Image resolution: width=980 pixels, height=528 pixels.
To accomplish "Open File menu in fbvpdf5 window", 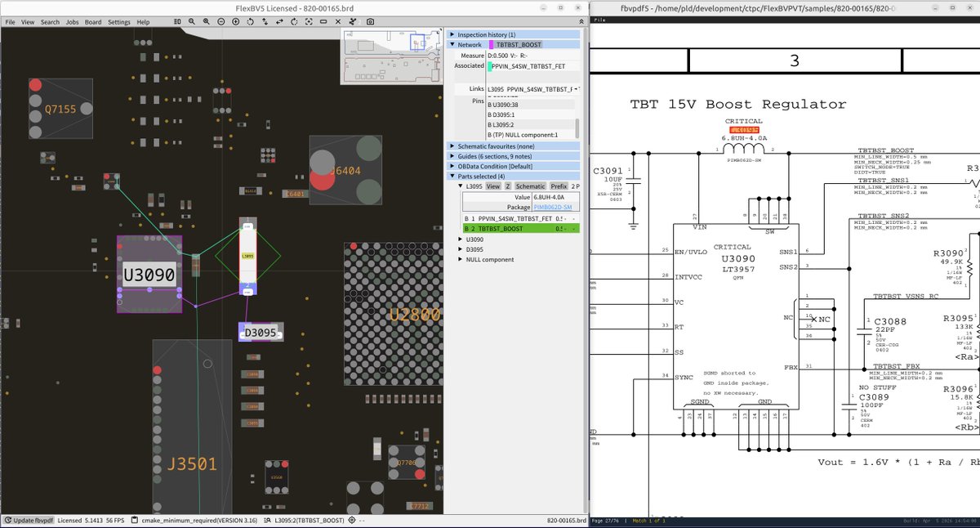I will coord(599,18).
